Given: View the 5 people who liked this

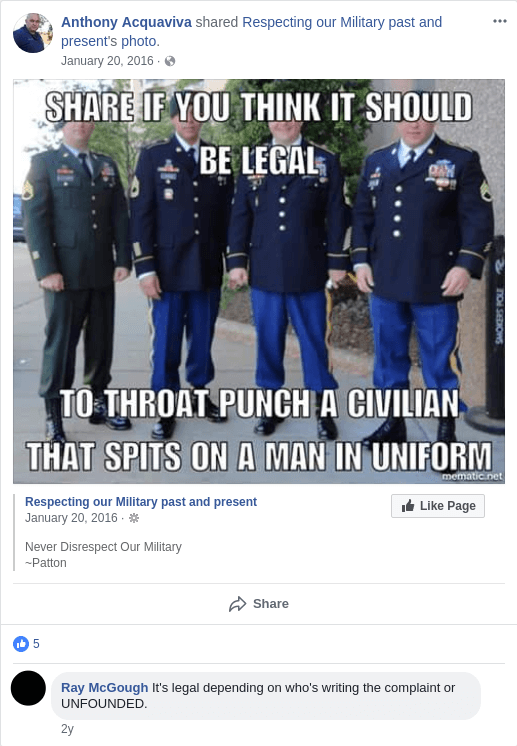Looking at the screenshot, I should (36, 644).
